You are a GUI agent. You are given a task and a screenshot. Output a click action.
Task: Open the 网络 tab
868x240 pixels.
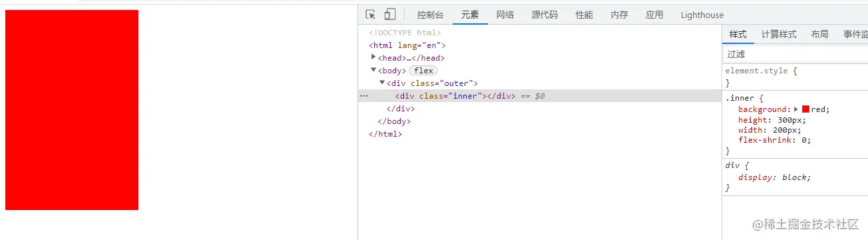coord(505,15)
